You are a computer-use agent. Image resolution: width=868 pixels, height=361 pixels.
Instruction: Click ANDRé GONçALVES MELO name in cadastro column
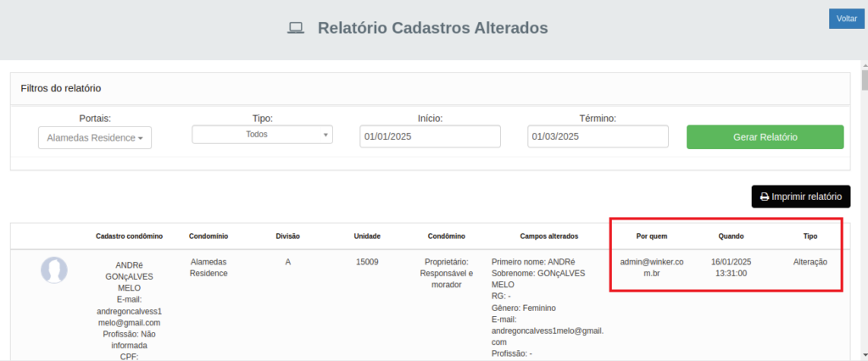(129, 275)
